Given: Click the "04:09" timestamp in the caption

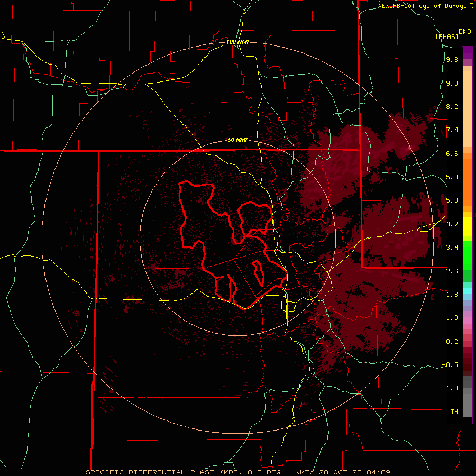Looking at the screenshot, I should [378, 472].
